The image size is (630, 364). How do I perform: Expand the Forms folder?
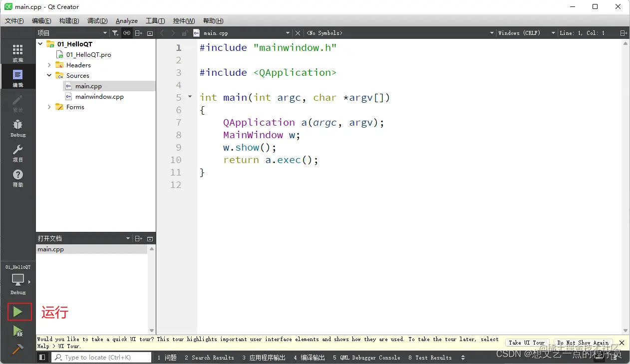point(49,107)
